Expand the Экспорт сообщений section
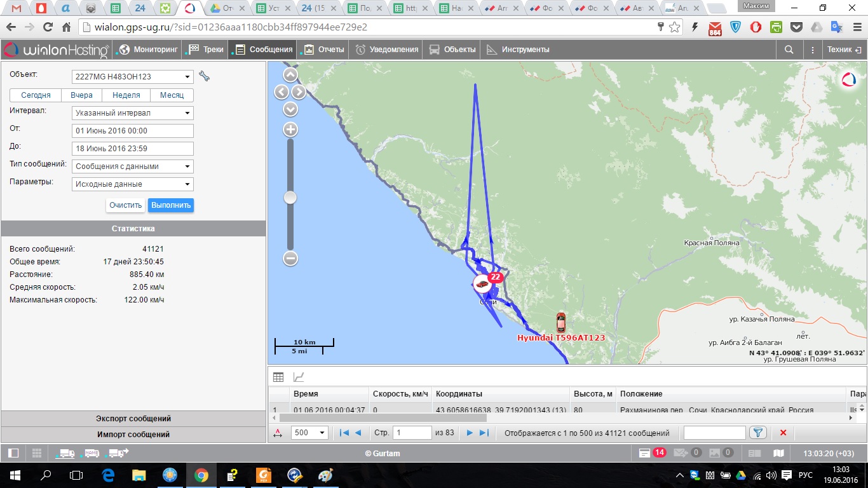The image size is (868, 488). (x=133, y=419)
